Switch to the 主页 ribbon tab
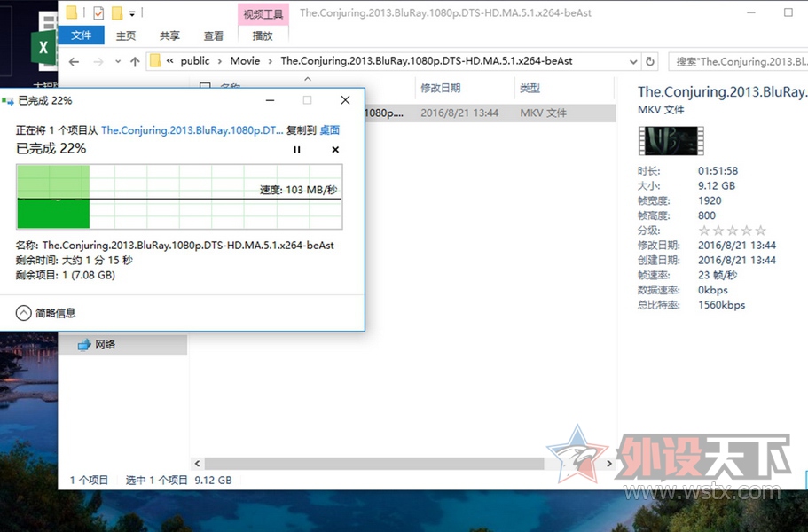 click(126, 35)
